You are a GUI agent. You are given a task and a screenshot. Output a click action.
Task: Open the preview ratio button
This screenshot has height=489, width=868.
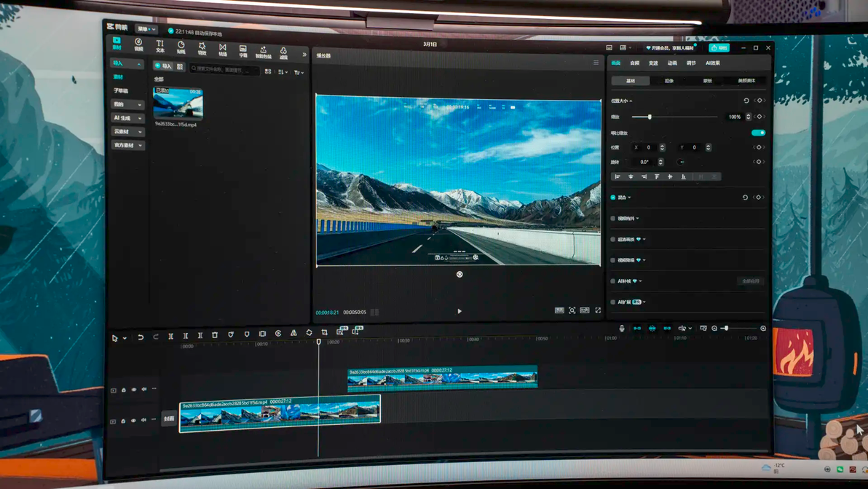click(585, 310)
